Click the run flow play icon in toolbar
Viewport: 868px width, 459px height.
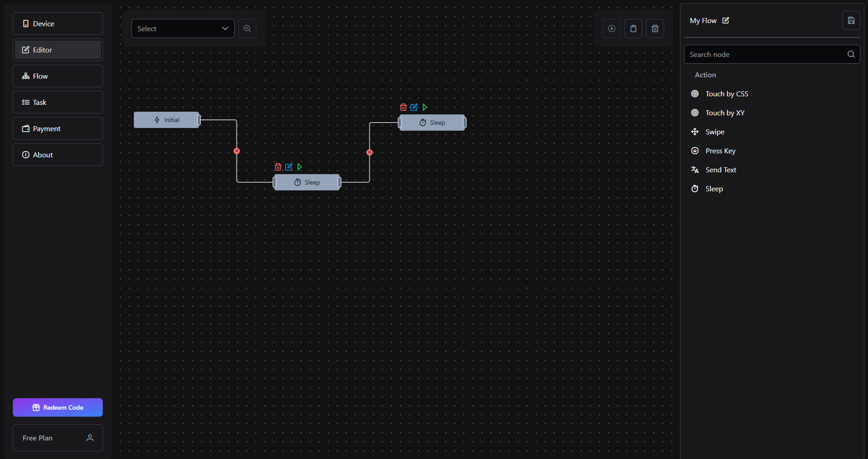click(612, 28)
